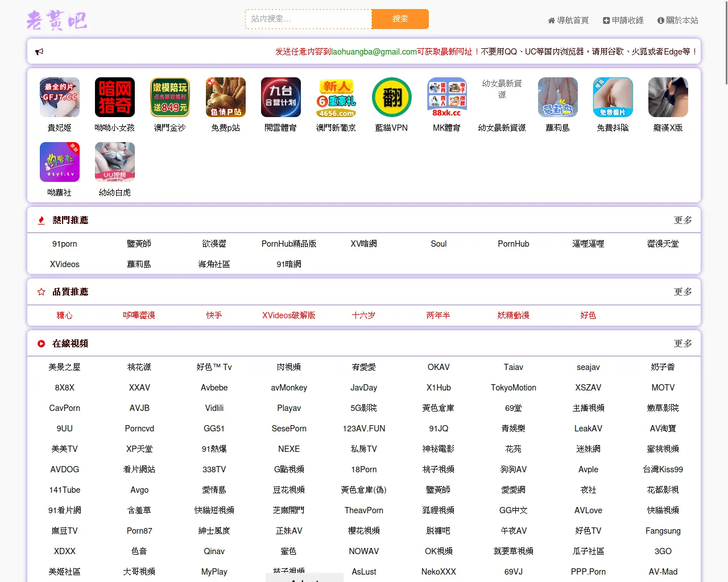Click the info icon beside 關於本站

pyautogui.click(x=660, y=20)
